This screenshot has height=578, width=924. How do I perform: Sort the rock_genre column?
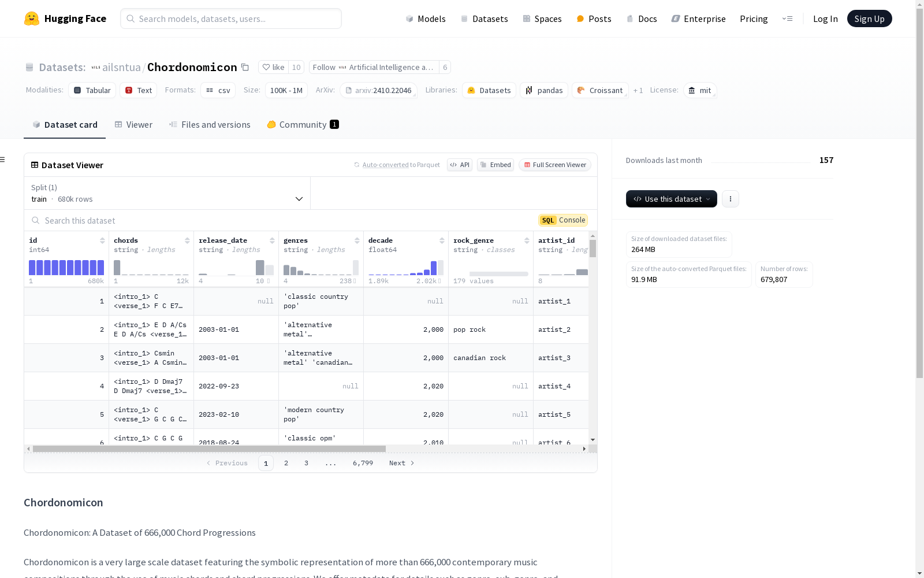click(x=527, y=240)
